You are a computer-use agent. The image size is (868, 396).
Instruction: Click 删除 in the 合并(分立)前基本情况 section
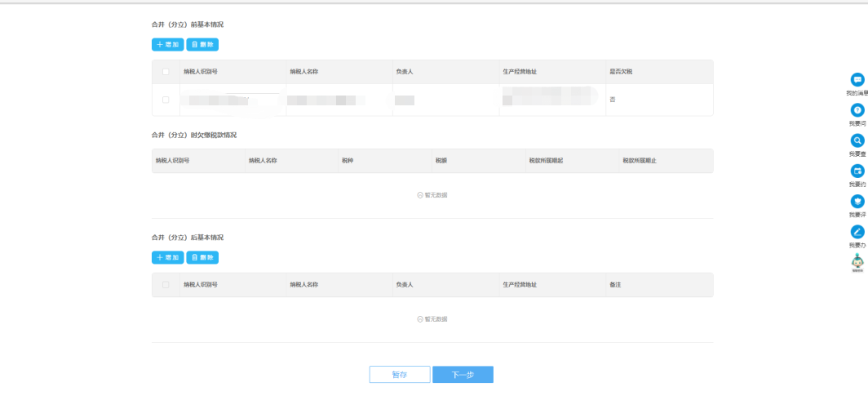pos(202,45)
